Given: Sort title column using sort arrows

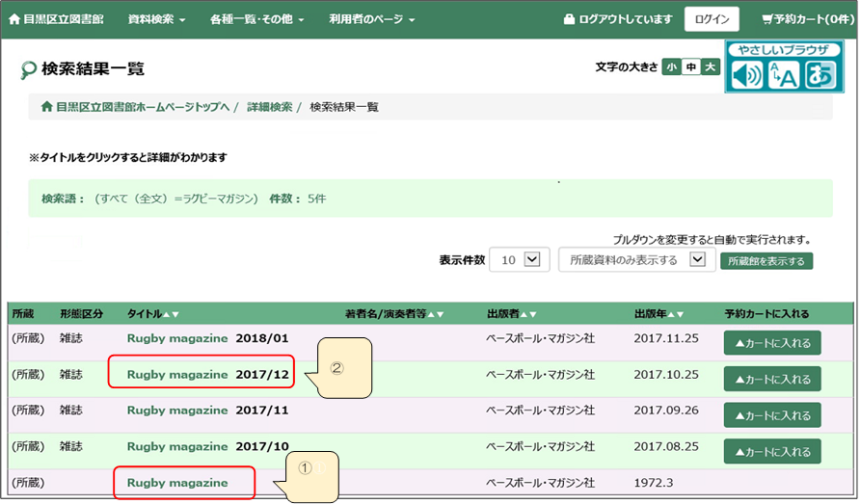Looking at the screenshot, I should pos(171,314).
